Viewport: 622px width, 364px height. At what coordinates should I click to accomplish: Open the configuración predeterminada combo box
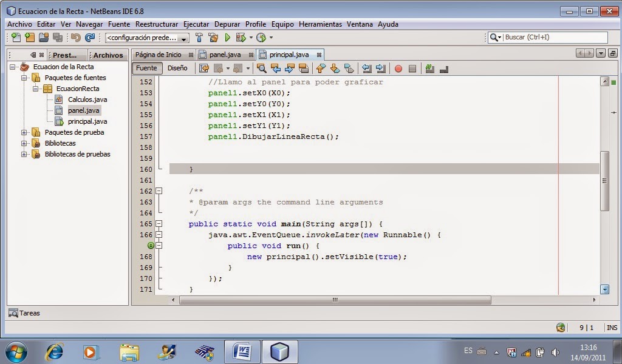(147, 38)
